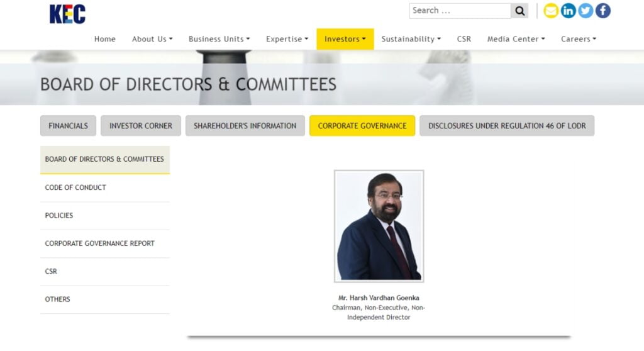644x351 pixels.
Task: Open Disclosures Under Regulation 46 tab
Action: pos(507,126)
